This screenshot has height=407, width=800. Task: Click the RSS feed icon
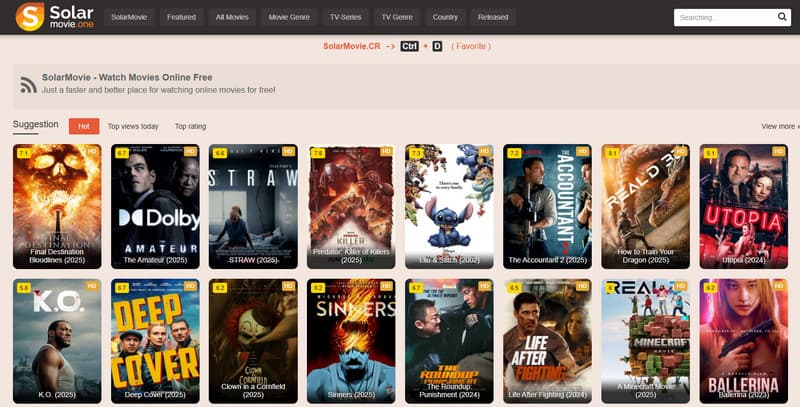tap(29, 85)
